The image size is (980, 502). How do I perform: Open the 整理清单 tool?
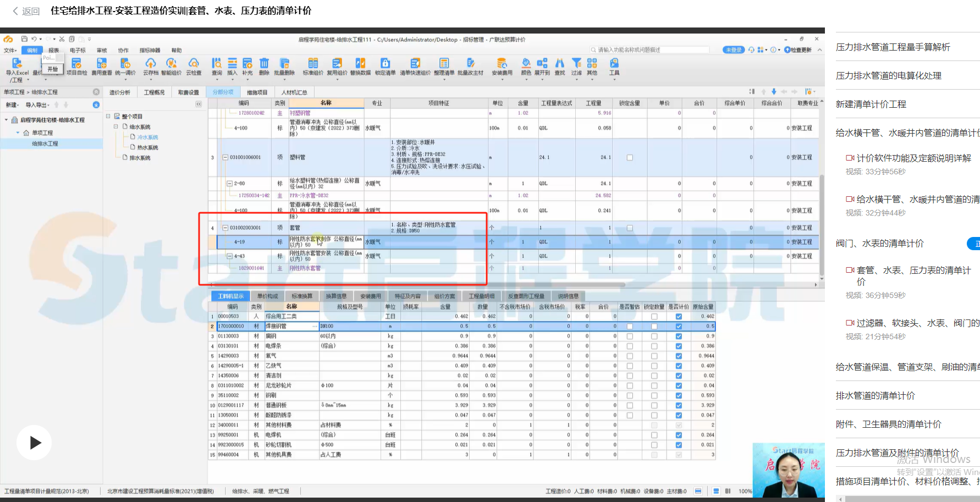click(444, 67)
